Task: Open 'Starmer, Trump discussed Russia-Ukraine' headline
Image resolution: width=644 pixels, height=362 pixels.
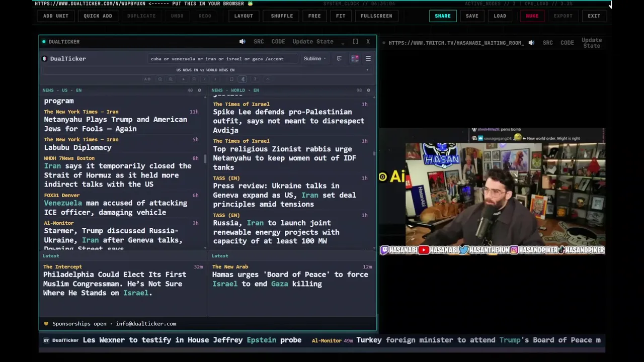Action: coord(113,239)
